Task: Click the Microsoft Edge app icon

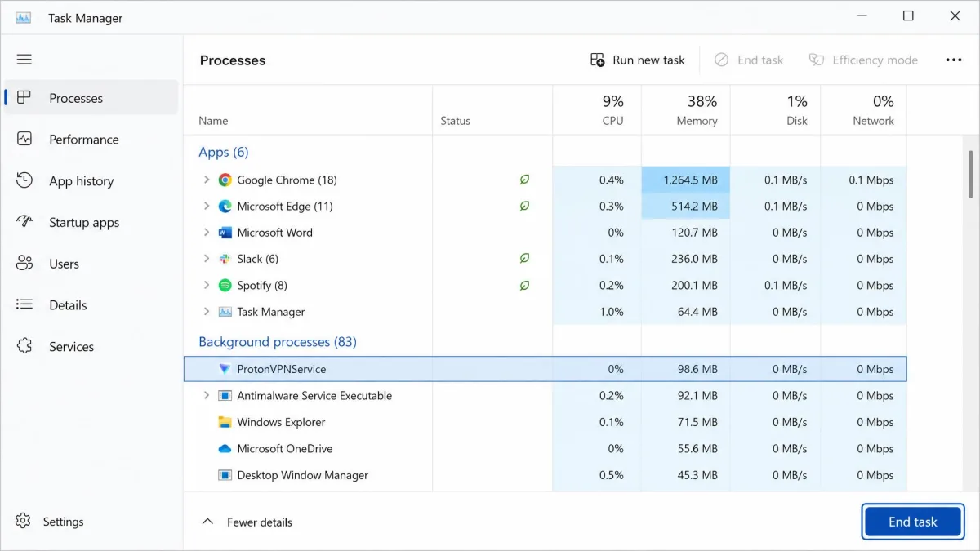Action: pyautogui.click(x=225, y=207)
